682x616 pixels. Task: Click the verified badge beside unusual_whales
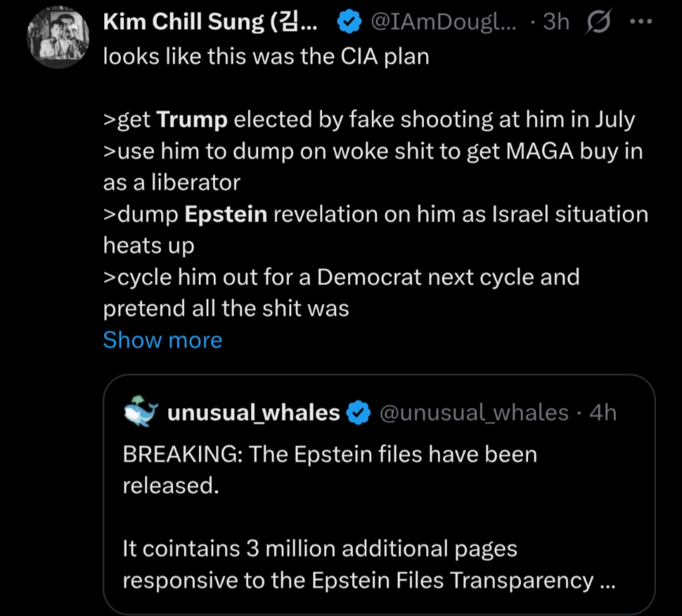coord(358,413)
